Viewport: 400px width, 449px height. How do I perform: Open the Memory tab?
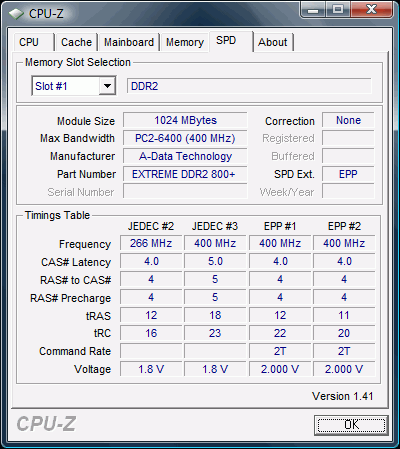pyautogui.click(x=185, y=42)
